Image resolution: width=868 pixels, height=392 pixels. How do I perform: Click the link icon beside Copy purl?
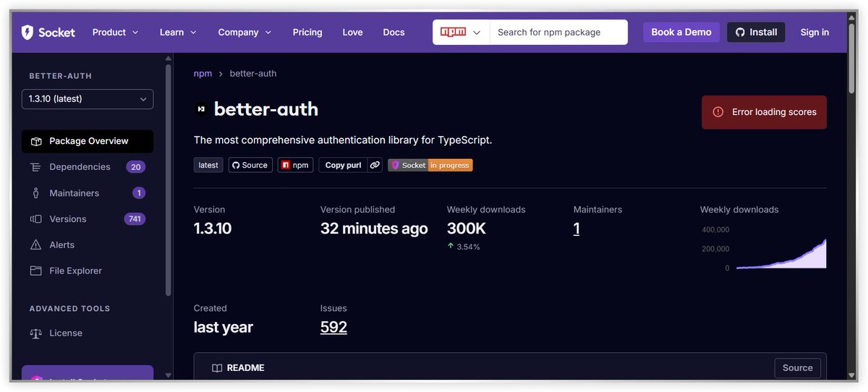(375, 165)
